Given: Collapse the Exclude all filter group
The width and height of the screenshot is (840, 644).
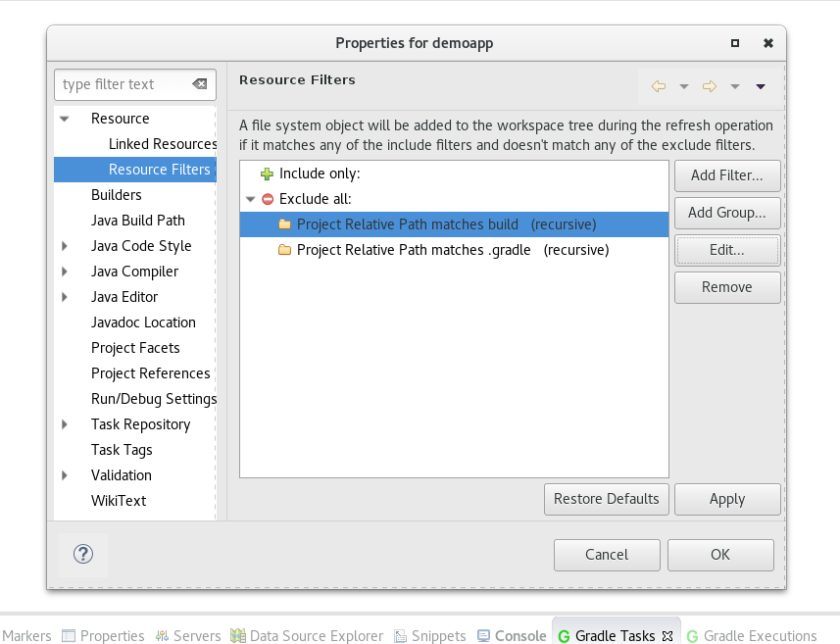Looking at the screenshot, I should pos(251,198).
